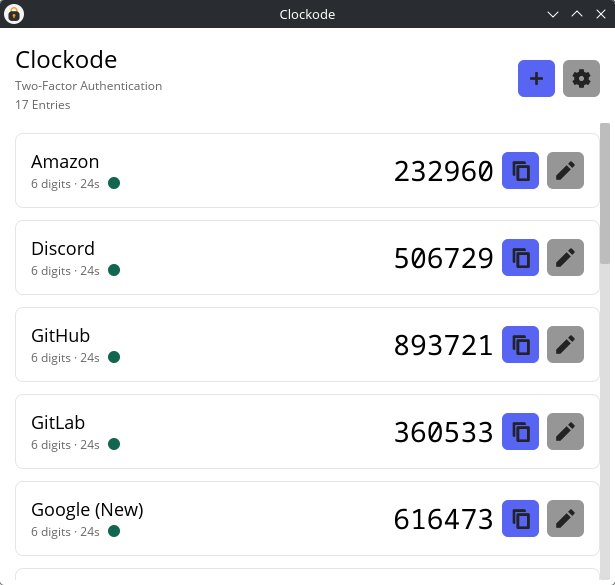Add a new entry with plus button

point(536,78)
